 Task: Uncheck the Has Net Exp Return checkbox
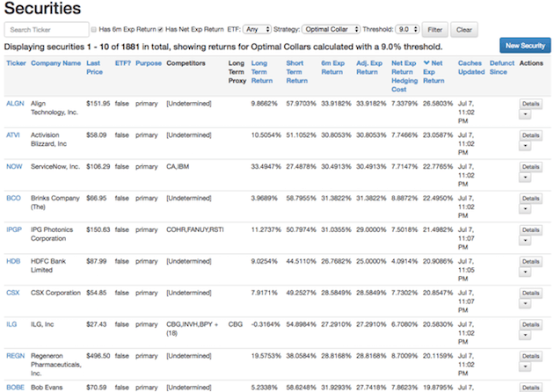pyautogui.click(x=160, y=30)
